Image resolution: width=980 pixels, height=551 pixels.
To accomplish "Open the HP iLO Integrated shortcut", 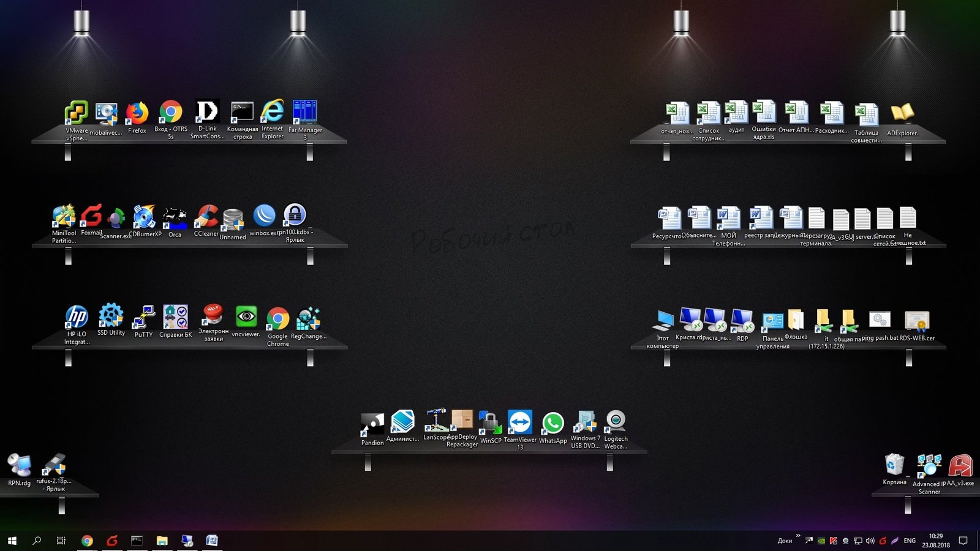I will tap(77, 318).
